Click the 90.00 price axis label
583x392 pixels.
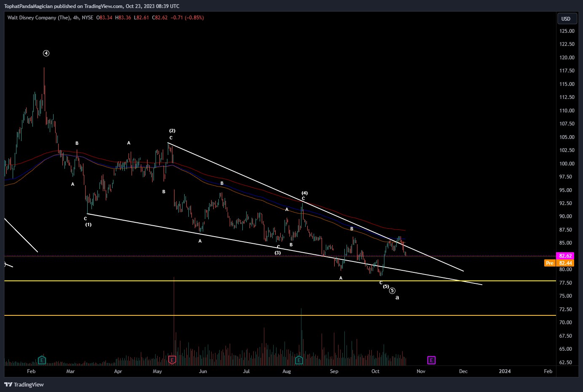(x=565, y=216)
